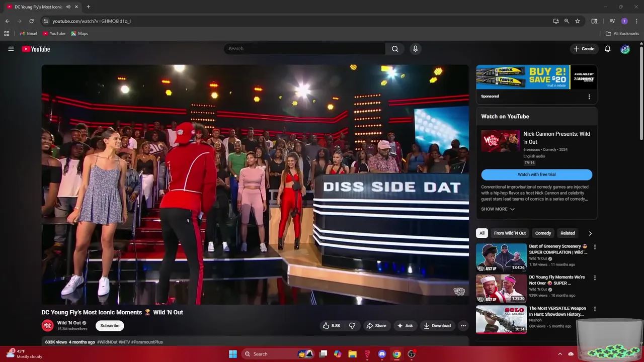The width and height of the screenshot is (644, 362).
Task: Click the Download button
Action: pyautogui.click(x=437, y=326)
